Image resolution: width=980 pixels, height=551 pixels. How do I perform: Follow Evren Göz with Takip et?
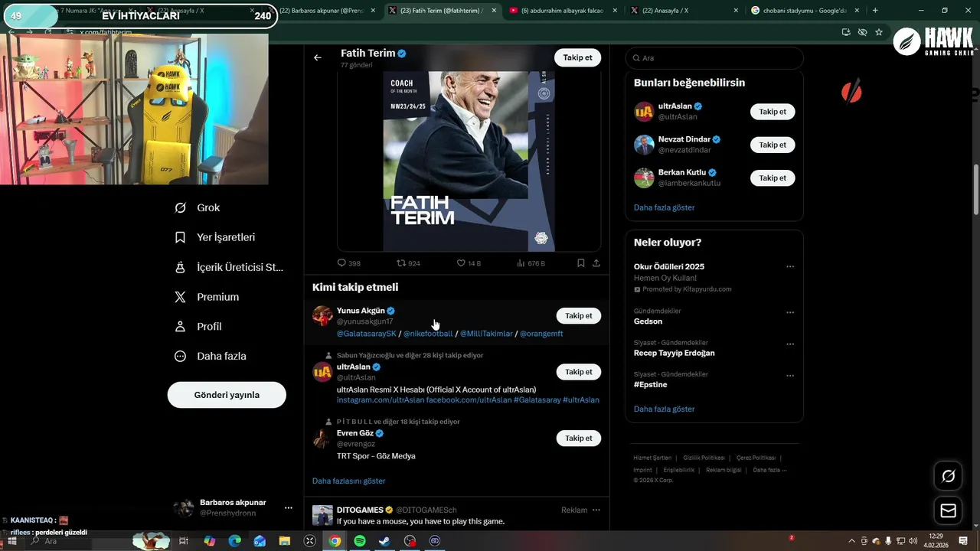point(578,438)
